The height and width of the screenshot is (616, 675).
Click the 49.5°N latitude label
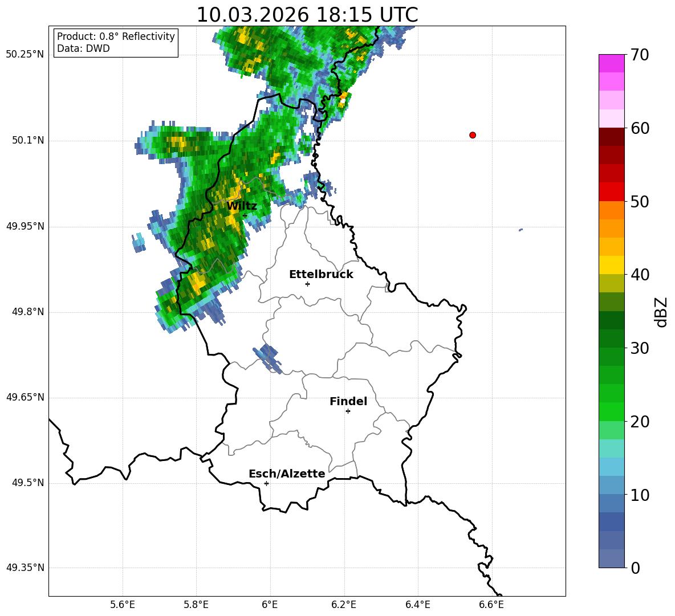click(28, 483)
